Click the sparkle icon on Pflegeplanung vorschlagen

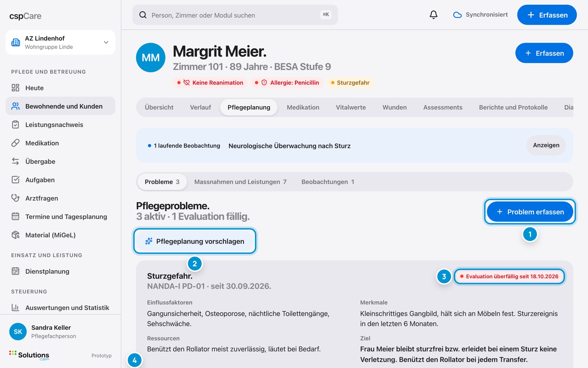click(149, 241)
